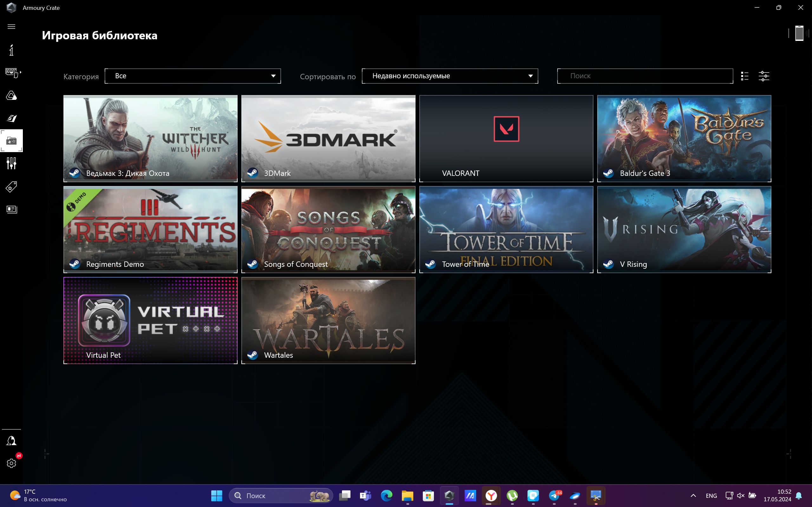Open the News sidebar icon
The width and height of the screenshot is (812, 507).
(x=11, y=209)
